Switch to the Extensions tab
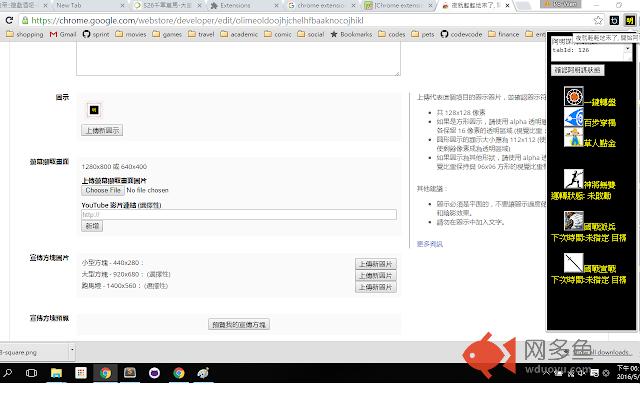The image size is (640, 400). click(244, 5)
